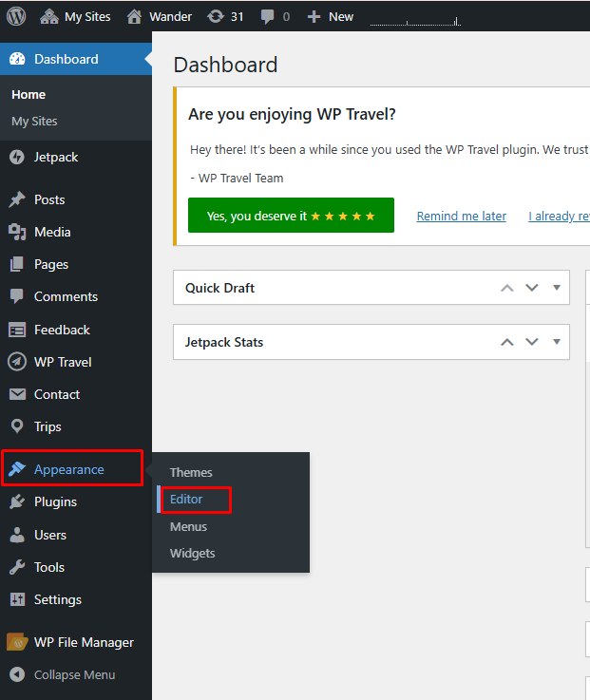
Task: Open Themes in Appearance submenu
Action: point(191,472)
